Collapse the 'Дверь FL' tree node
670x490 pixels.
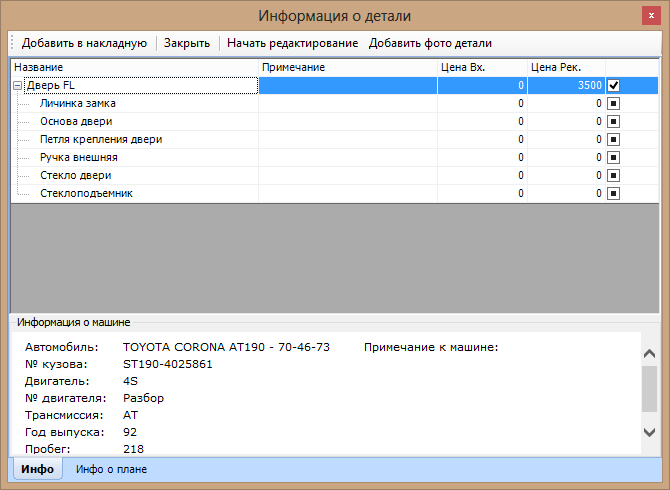pyautogui.click(x=17, y=86)
